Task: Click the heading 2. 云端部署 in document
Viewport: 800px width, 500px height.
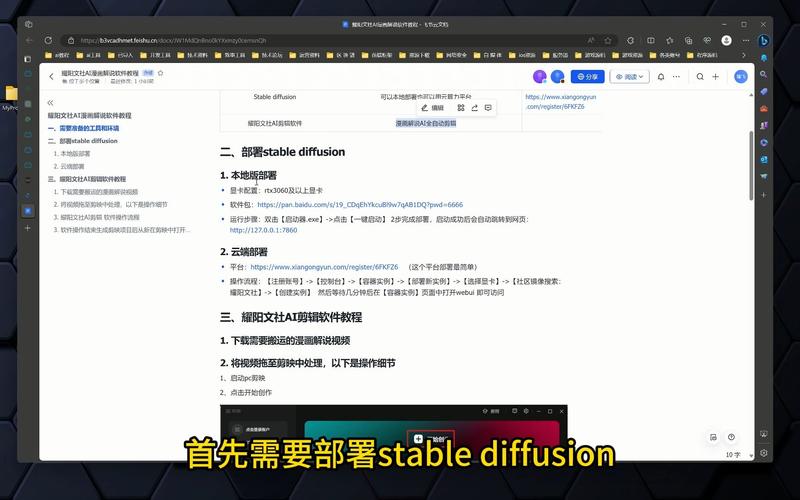Action: pyautogui.click(x=244, y=252)
